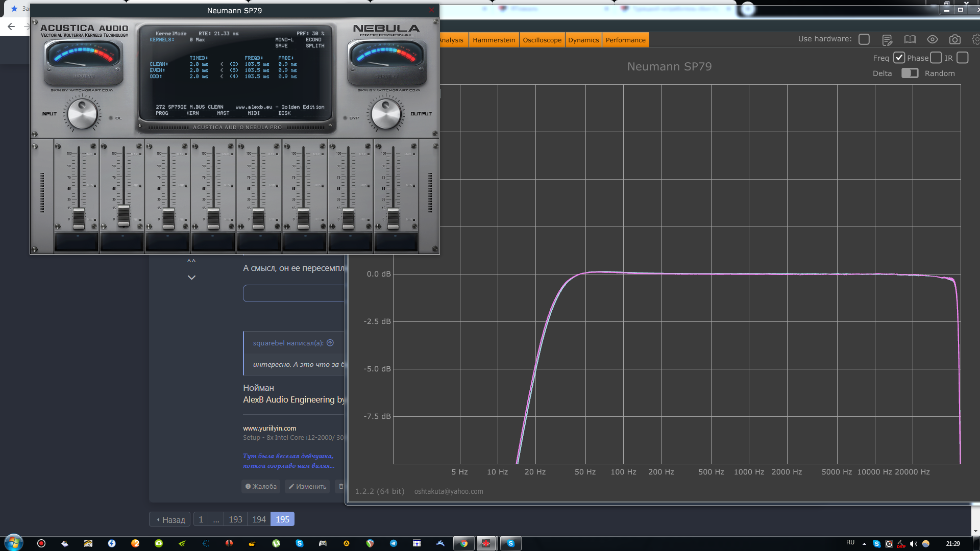Click the CLEAN row left arrow
The width and height of the screenshot is (980, 551).
tap(222, 64)
